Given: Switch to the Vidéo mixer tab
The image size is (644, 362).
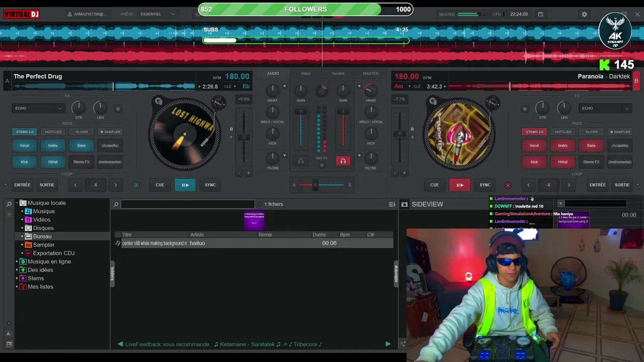Looking at the screenshot, I should point(306,73).
